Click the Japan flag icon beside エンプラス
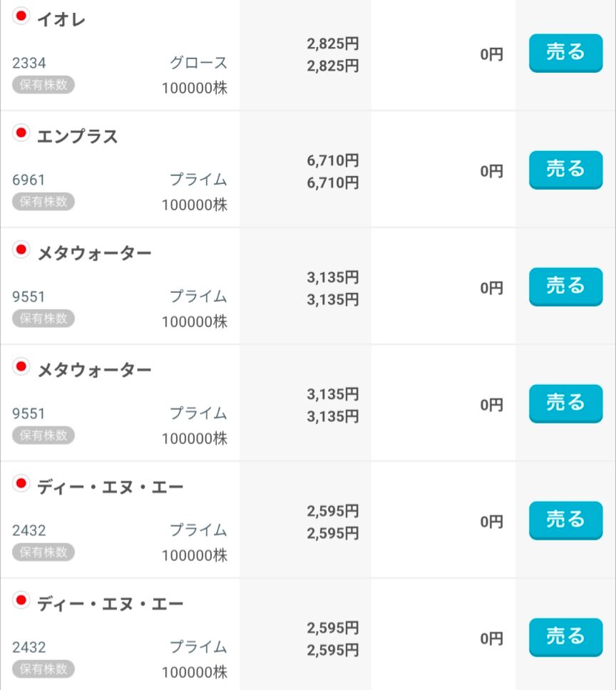Viewport: 616px width, 690px height. tap(21, 133)
